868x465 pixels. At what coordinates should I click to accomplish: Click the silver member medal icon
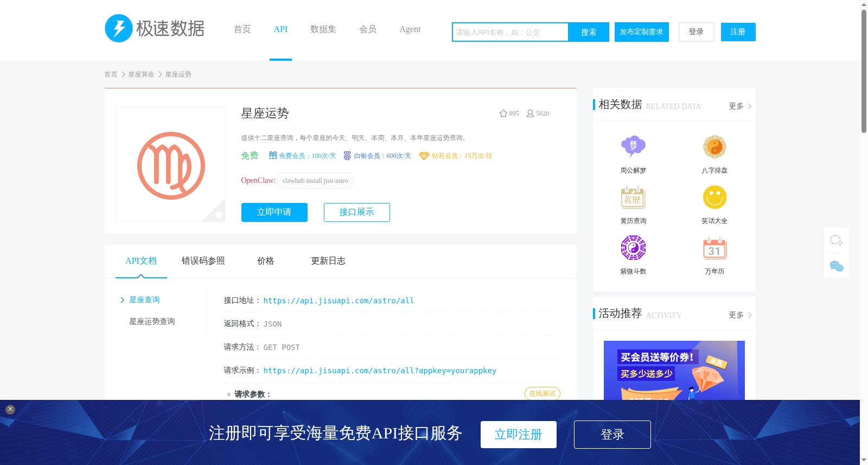pos(347,156)
